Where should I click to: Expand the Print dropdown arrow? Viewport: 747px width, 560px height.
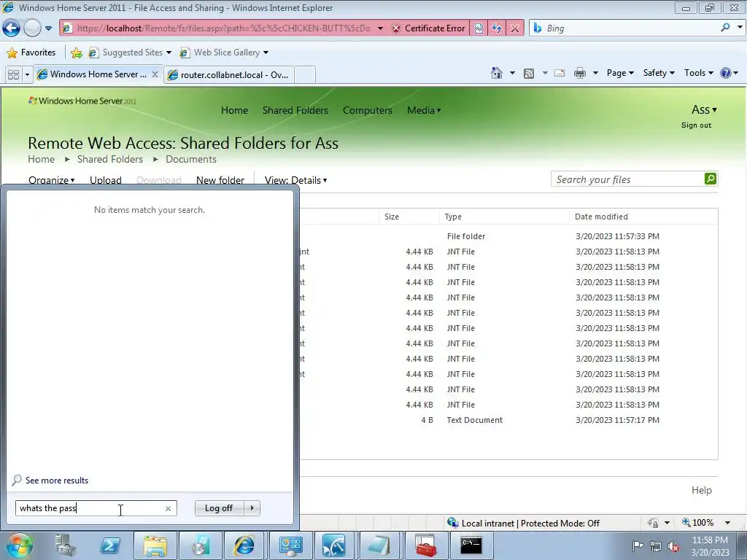595,73
